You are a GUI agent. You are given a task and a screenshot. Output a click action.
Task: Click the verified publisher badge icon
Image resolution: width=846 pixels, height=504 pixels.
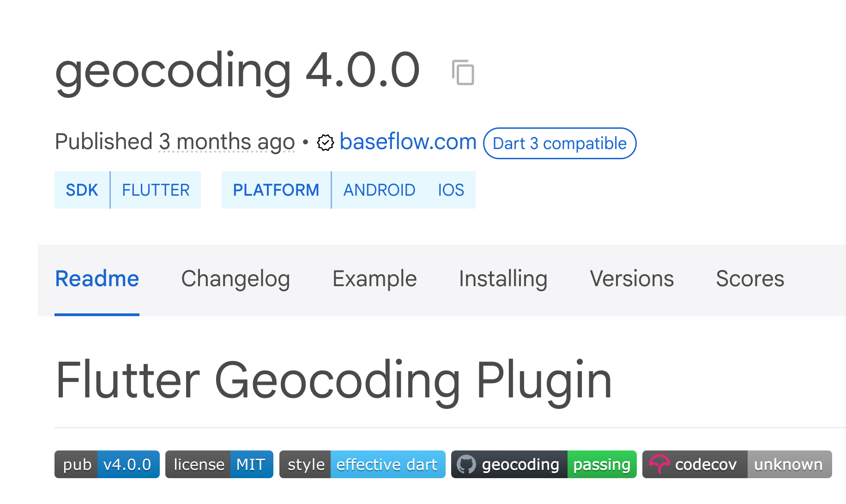pos(326,143)
